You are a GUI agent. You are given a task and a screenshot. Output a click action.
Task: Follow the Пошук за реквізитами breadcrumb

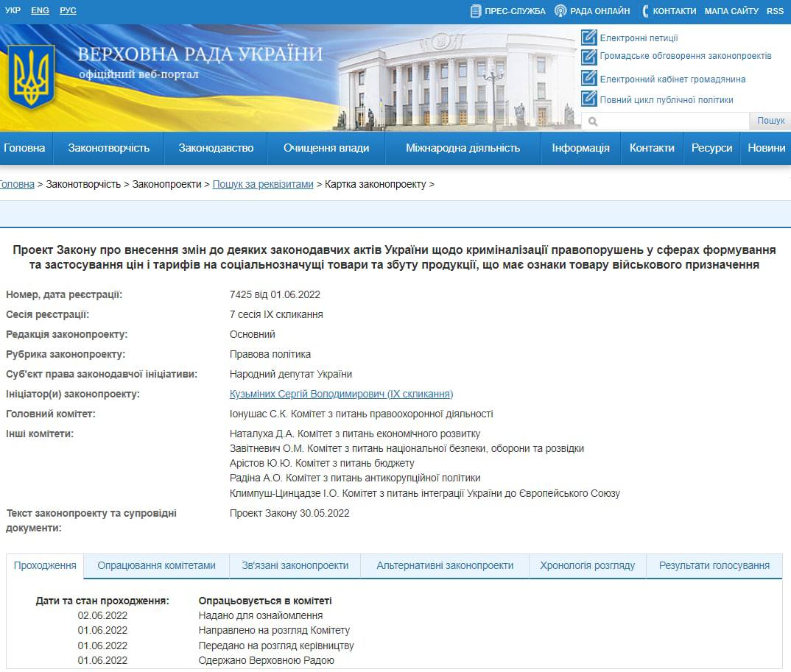[263, 184]
